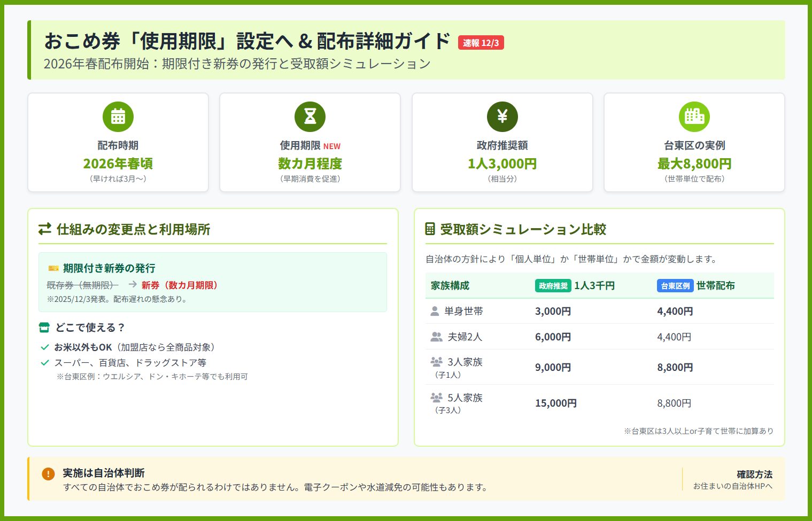Click the orange warning icon beside 実施は自治体判断
The height and width of the screenshot is (521, 812).
tap(48, 474)
